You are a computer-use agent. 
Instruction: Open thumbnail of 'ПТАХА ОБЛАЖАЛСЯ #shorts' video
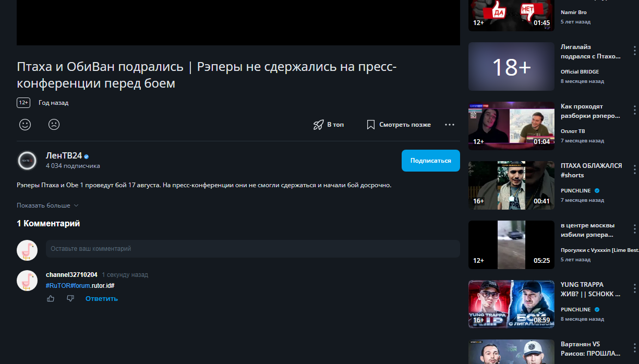click(511, 186)
